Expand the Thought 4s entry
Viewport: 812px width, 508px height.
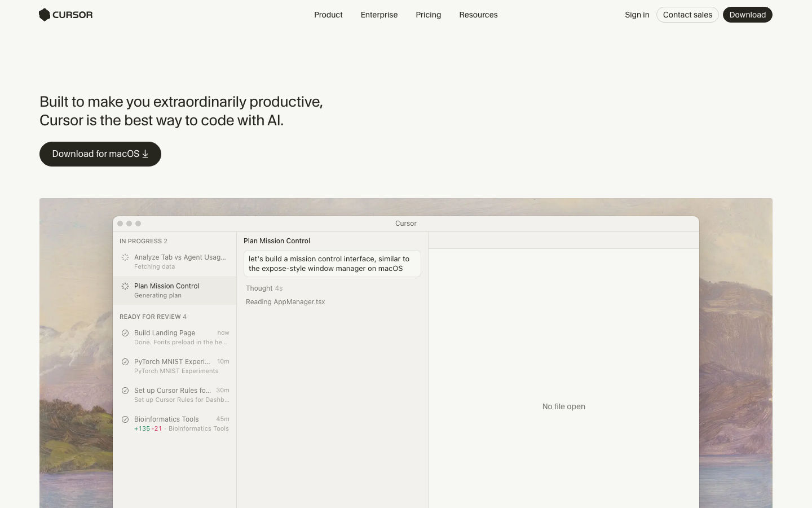pyautogui.click(x=264, y=288)
